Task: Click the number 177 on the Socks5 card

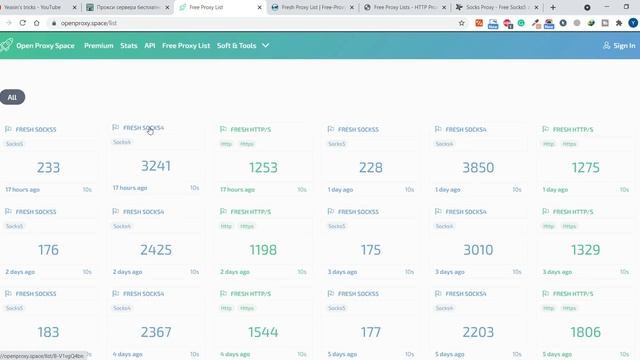Action: (x=371, y=332)
